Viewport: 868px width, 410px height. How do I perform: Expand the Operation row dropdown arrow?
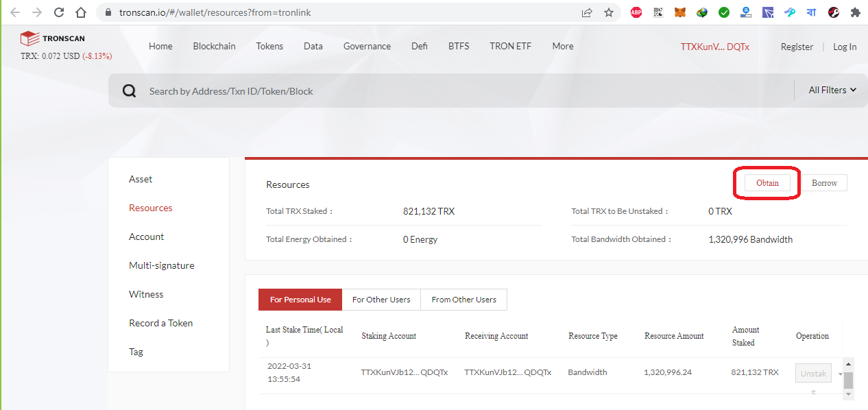pos(841,374)
